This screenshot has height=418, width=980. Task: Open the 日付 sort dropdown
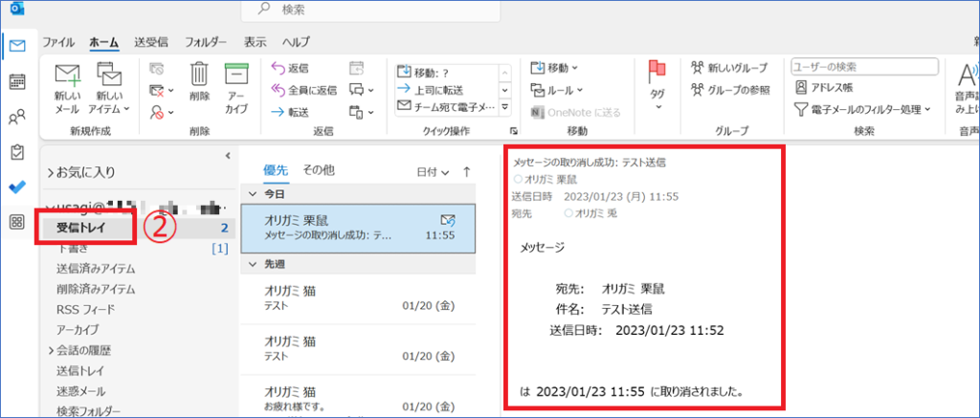433,172
